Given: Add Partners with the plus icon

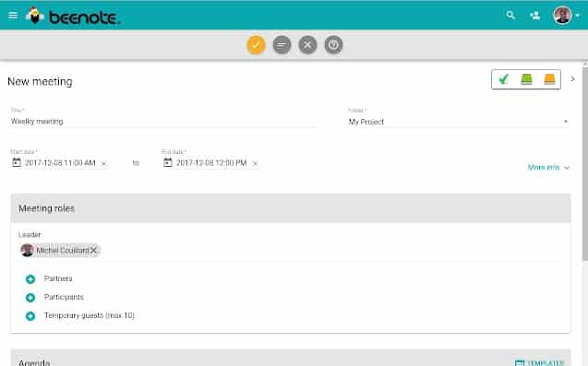Looking at the screenshot, I should coord(30,279).
